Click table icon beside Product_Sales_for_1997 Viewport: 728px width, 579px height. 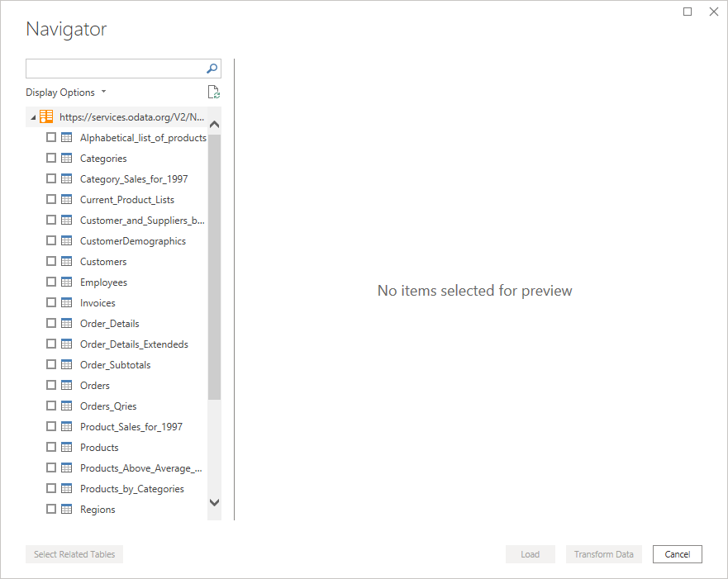[x=67, y=426]
